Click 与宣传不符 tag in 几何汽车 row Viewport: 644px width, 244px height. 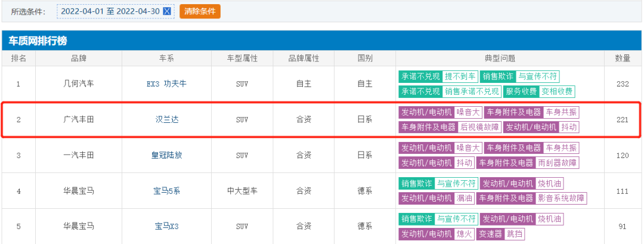538,76
